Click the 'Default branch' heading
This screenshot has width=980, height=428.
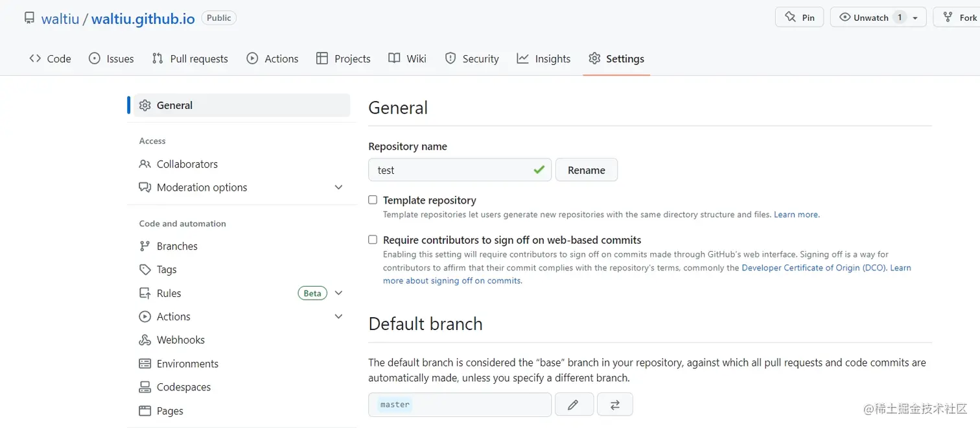pos(426,324)
